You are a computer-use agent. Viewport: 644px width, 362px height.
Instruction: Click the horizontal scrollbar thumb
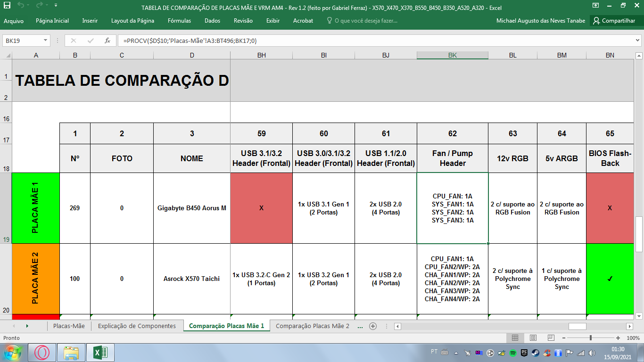pyautogui.click(x=577, y=326)
